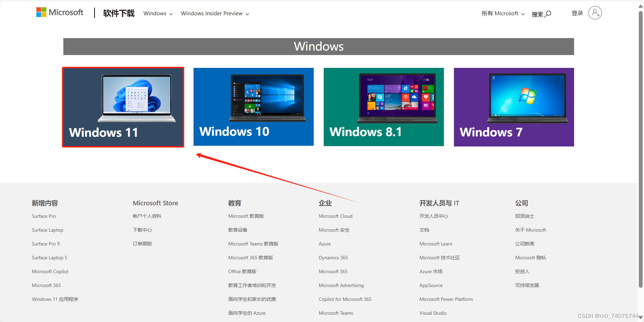This screenshot has width=644, height=322.
Task: Open Microsoft 365 link under 新增内容
Action: click(x=46, y=285)
